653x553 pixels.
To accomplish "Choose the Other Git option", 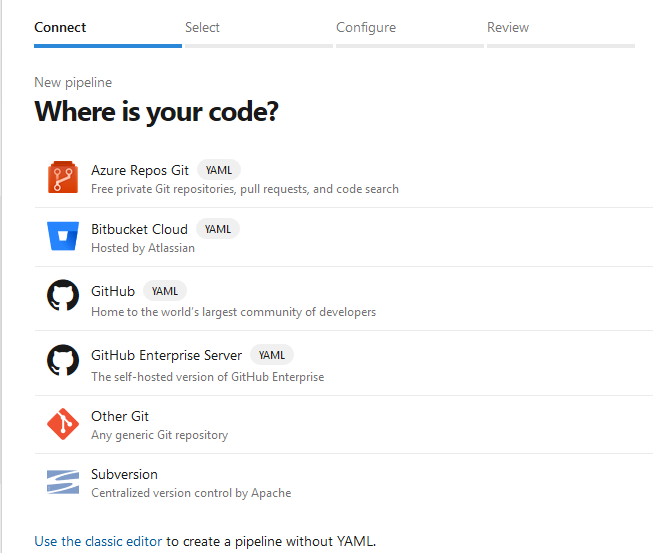I will (120, 416).
